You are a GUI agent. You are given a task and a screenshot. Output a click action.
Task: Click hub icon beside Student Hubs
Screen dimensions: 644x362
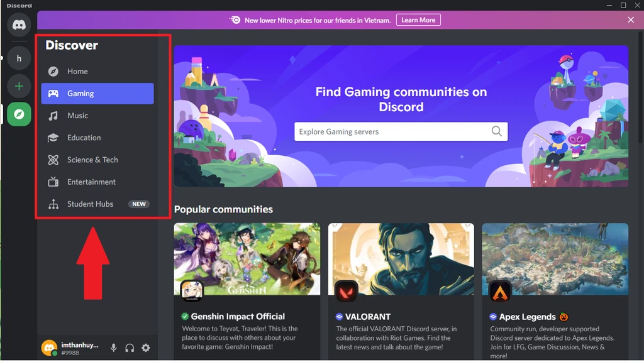[x=53, y=204]
